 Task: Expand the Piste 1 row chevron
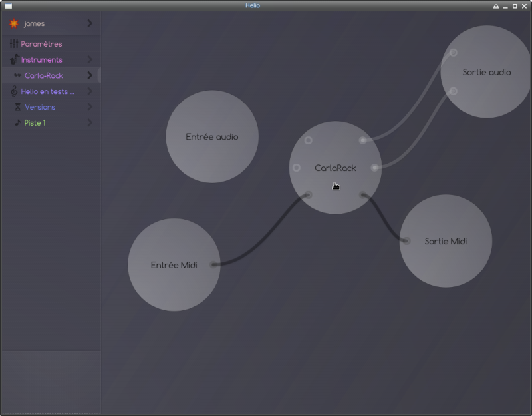tap(90, 122)
